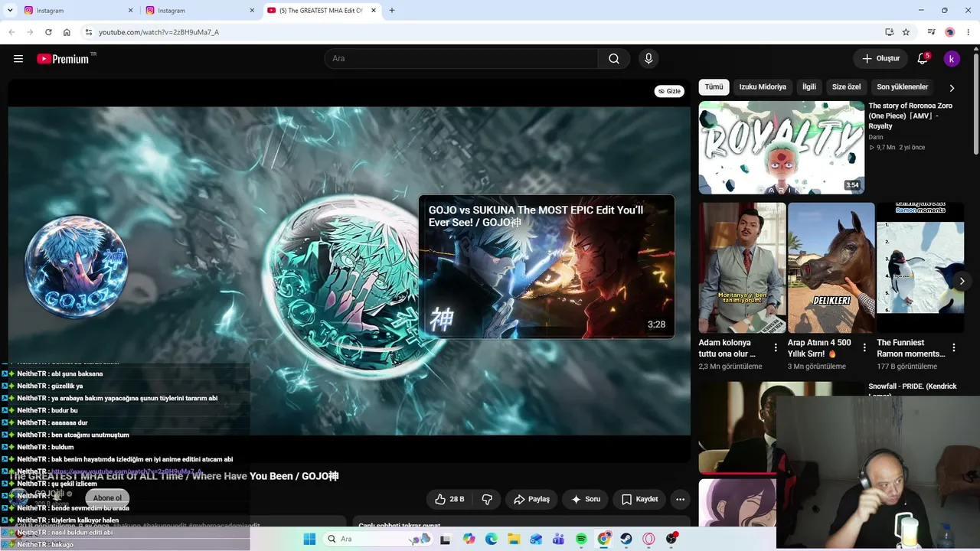980x551 pixels.
Task: Open Microsoft Edge from the taskbar
Action: [x=492, y=539]
